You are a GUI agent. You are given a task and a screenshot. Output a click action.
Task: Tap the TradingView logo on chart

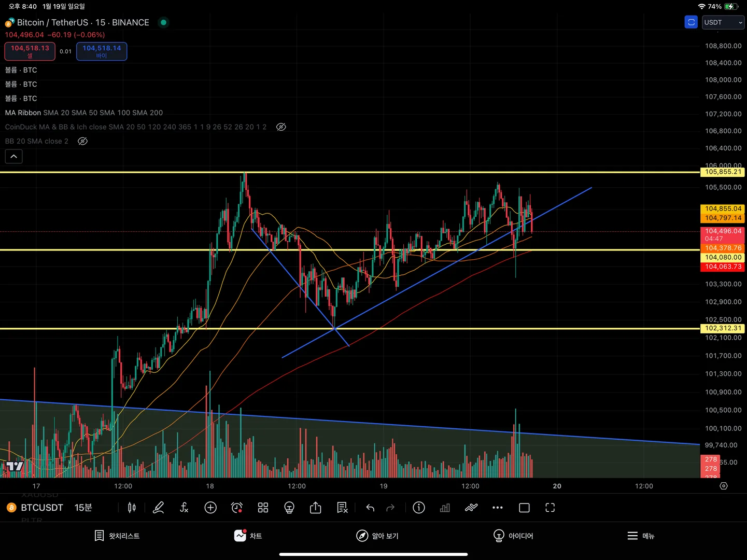pyautogui.click(x=14, y=466)
